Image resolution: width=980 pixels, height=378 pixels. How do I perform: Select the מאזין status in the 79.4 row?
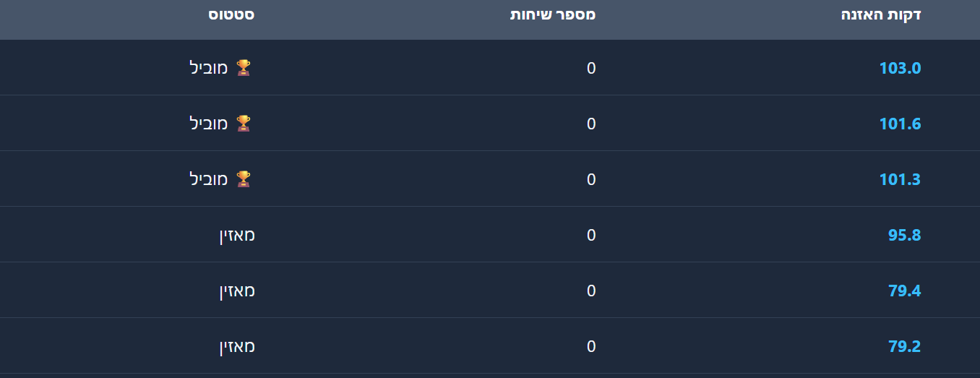(237, 291)
